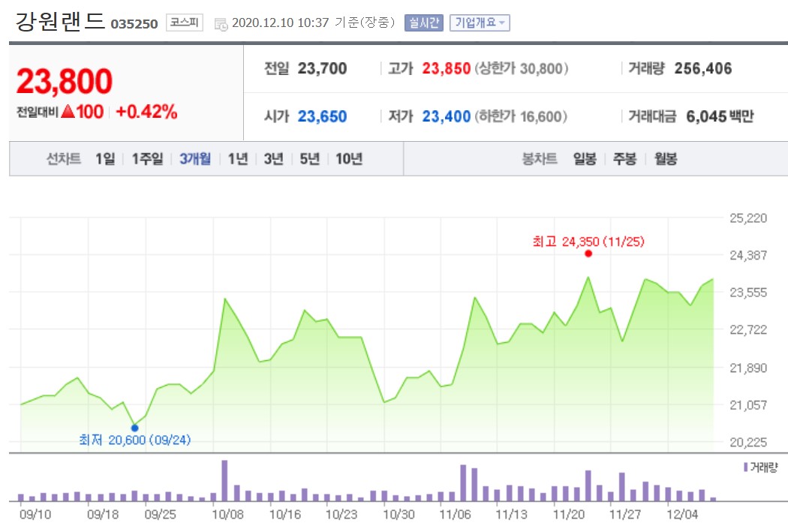The height and width of the screenshot is (532, 788).
Task: Click the purple 거래량 legend marker
Action: pyautogui.click(x=745, y=467)
